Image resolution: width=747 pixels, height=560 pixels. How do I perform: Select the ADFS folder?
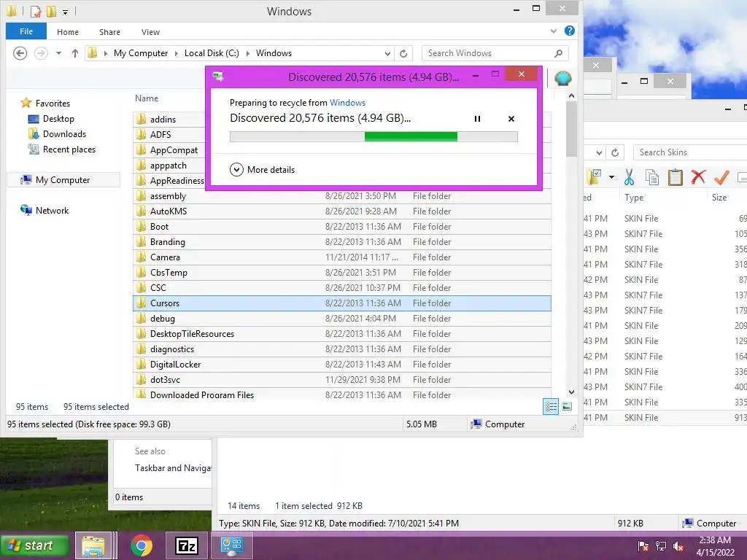click(160, 135)
